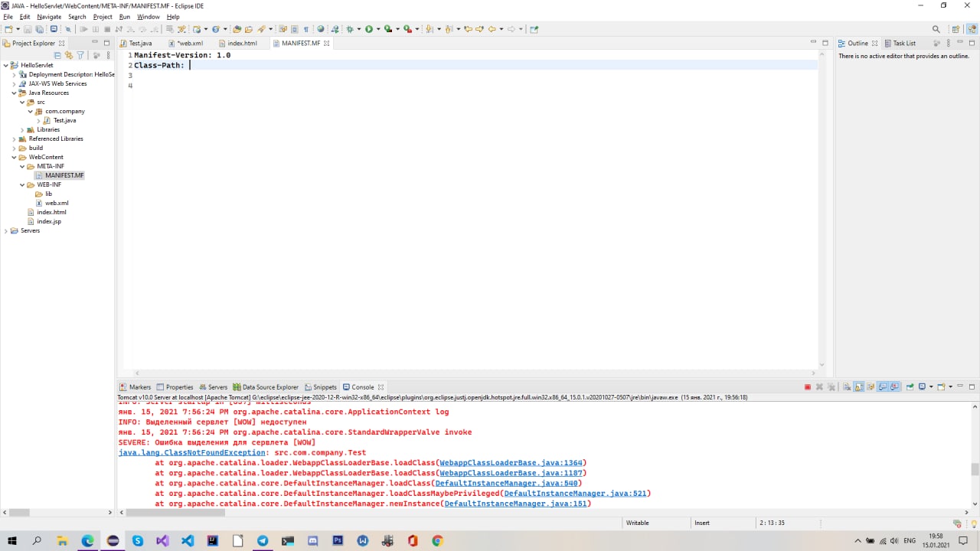980x551 pixels.
Task: Open the Servers view tab
Action: tap(214, 387)
